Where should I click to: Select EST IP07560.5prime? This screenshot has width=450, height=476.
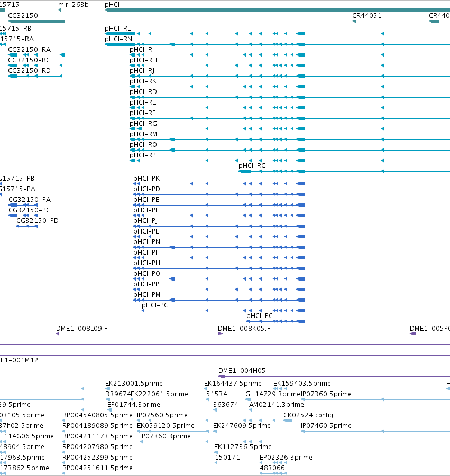(162, 415)
